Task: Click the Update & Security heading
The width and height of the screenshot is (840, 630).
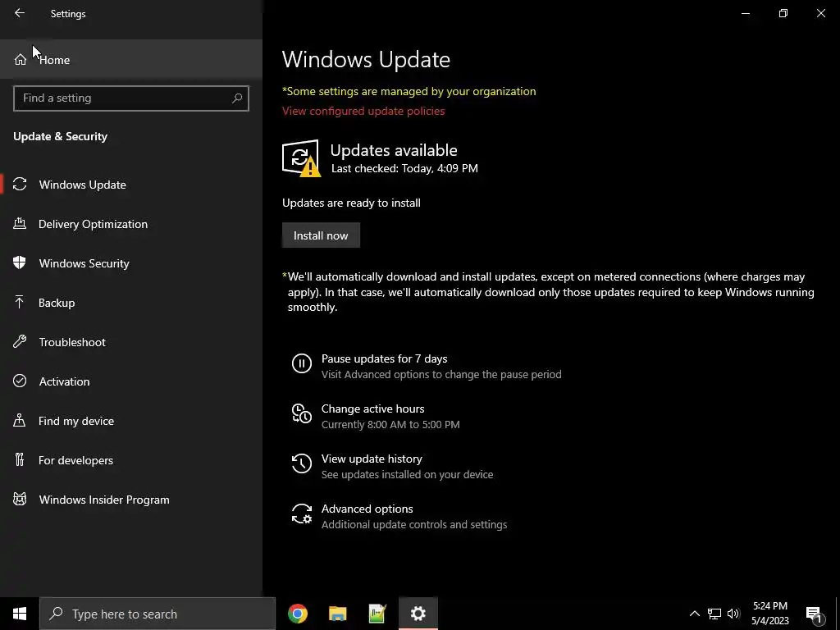Action: pyautogui.click(x=61, y=136)
